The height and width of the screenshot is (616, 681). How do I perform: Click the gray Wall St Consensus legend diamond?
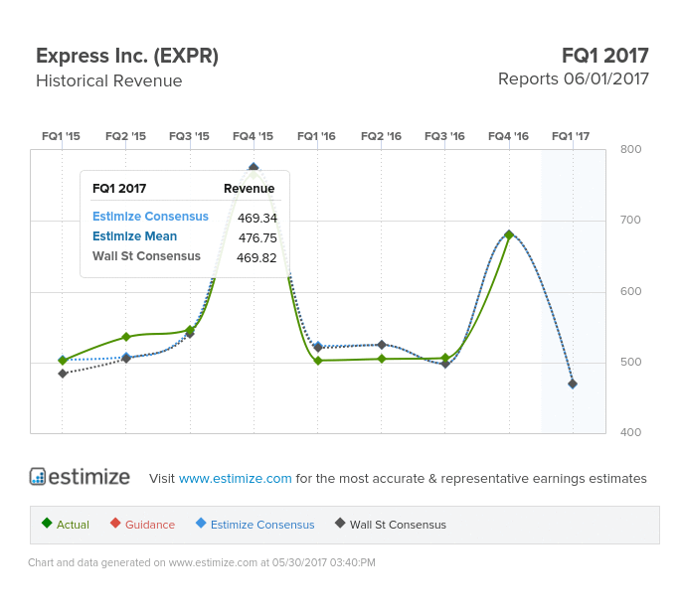point(340,523)
